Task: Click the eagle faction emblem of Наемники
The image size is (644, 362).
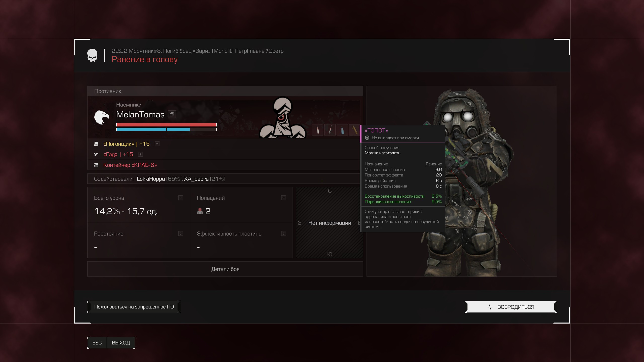Action: (102, 117)
